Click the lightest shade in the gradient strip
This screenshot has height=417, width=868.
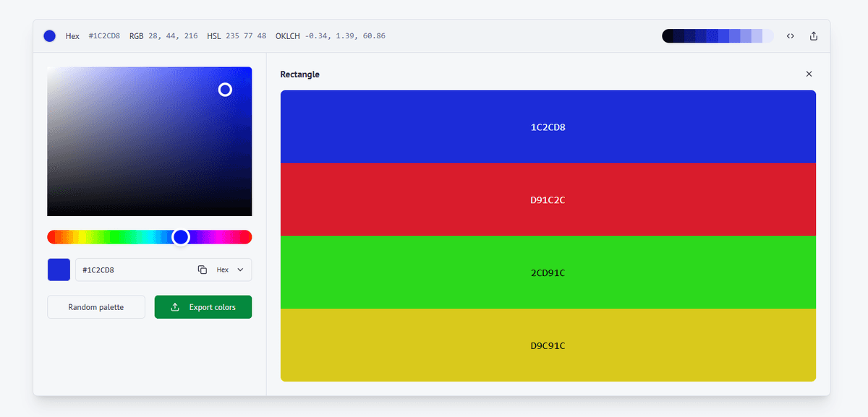point(767,35)
